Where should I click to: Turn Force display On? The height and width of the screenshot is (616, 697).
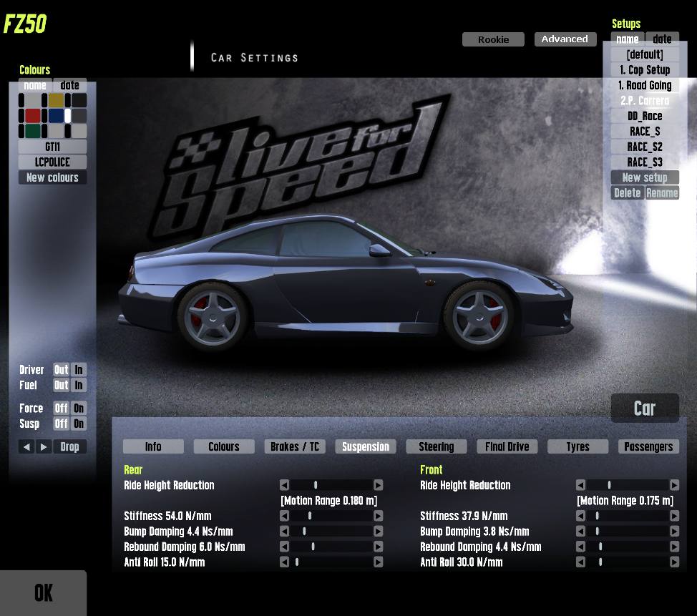[x=79, y=408]
